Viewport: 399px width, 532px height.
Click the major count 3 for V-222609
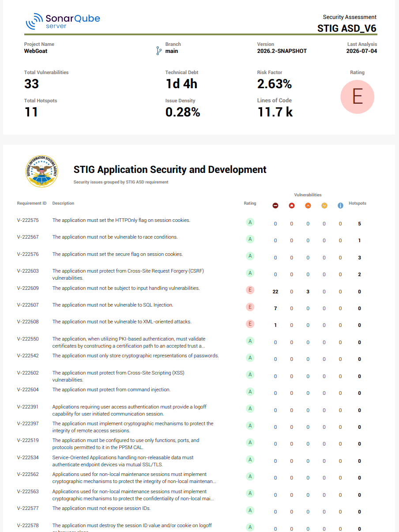tap(308, 292)
